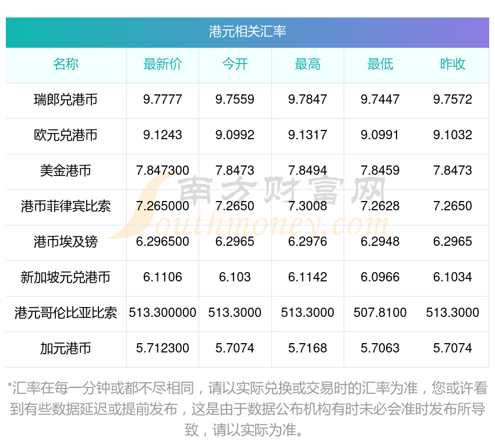495x448 pixels.
Task: Click the 新加坡元兑港币 row name
Action: click(66, 277)
